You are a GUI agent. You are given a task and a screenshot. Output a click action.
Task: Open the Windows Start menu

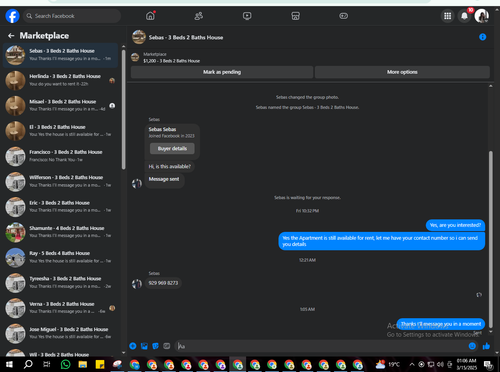9,364
